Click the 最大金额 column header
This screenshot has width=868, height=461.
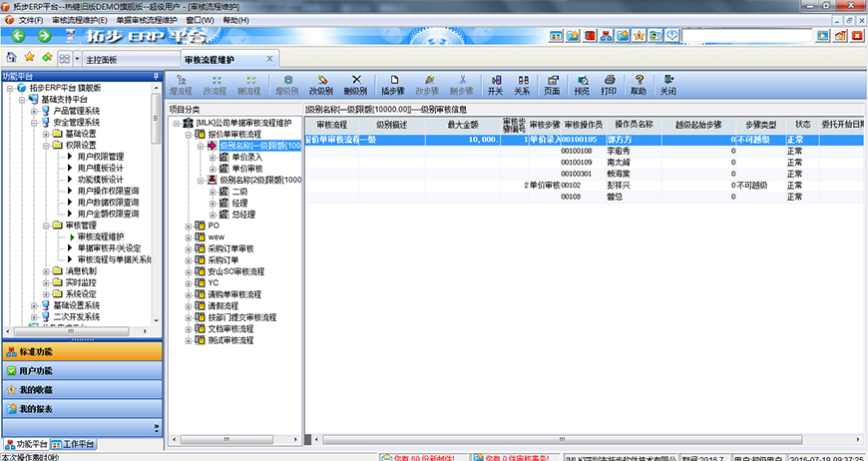462,125
